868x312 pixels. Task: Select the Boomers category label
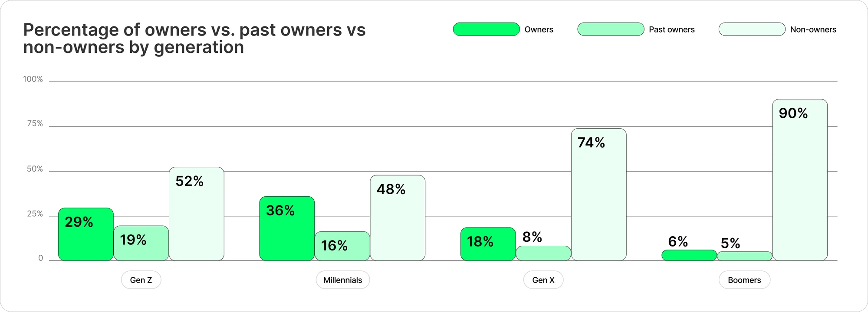tap(744, 280)
